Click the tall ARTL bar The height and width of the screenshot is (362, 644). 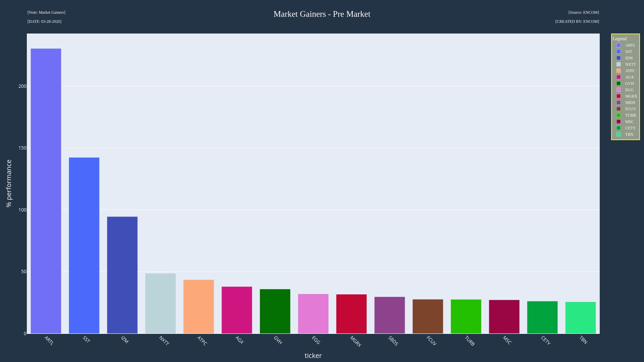click(x=46, y=191)
